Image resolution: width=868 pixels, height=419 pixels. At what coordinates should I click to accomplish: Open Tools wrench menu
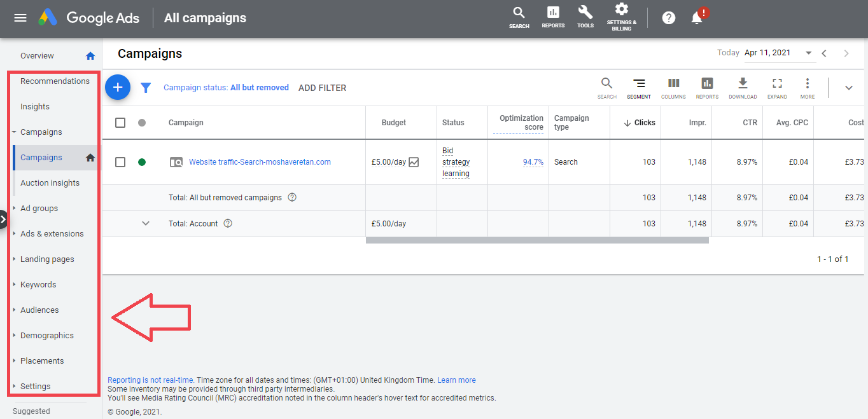[x=585, y=18]
